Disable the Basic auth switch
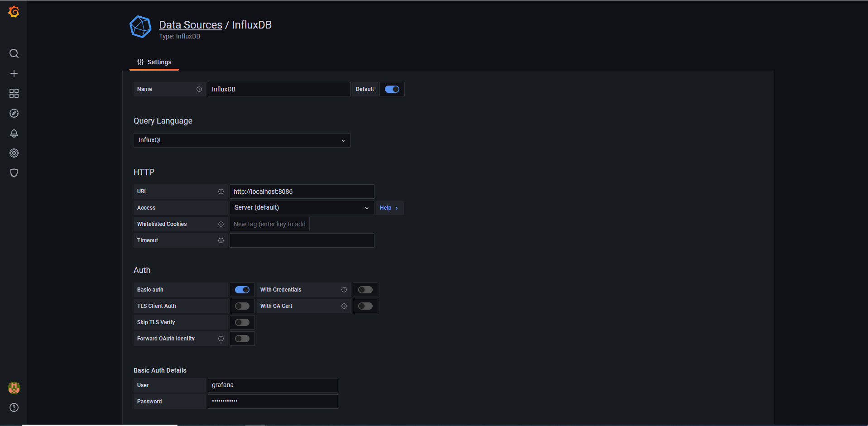Screen dimensions: 868x426 tap(242, 290)
